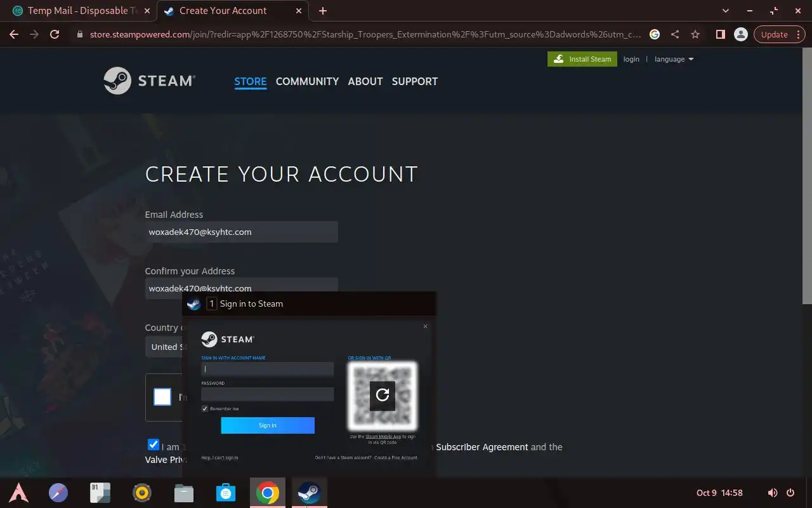Screen dimensions: 812x508
Task: Open Chrome profile avatar
Action: click(740, 34)
